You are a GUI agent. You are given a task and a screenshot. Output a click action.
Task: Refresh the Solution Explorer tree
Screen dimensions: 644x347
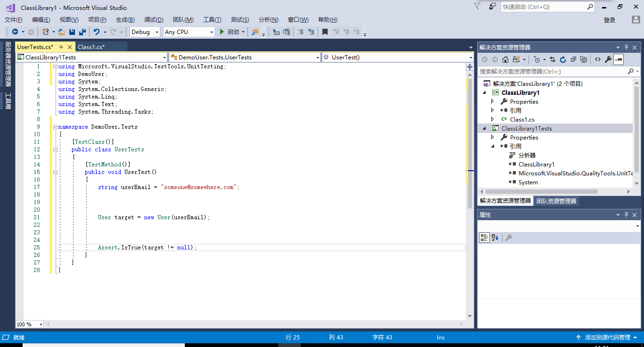562,59
